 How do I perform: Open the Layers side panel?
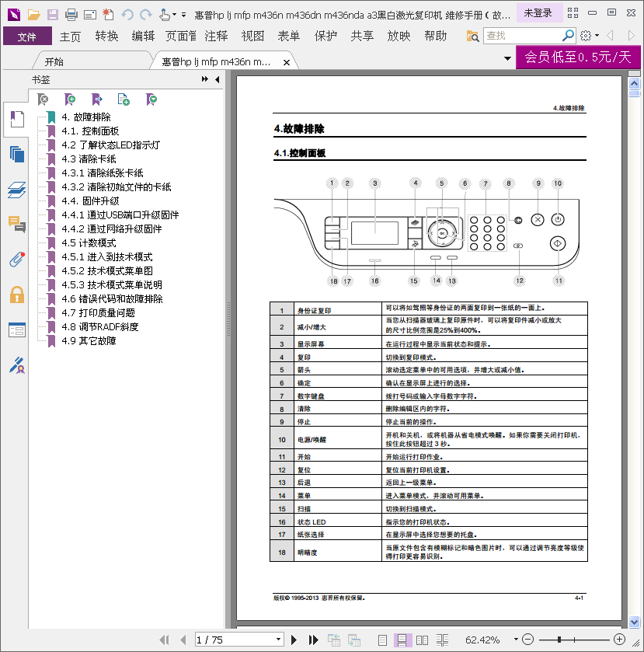point(17,190)
